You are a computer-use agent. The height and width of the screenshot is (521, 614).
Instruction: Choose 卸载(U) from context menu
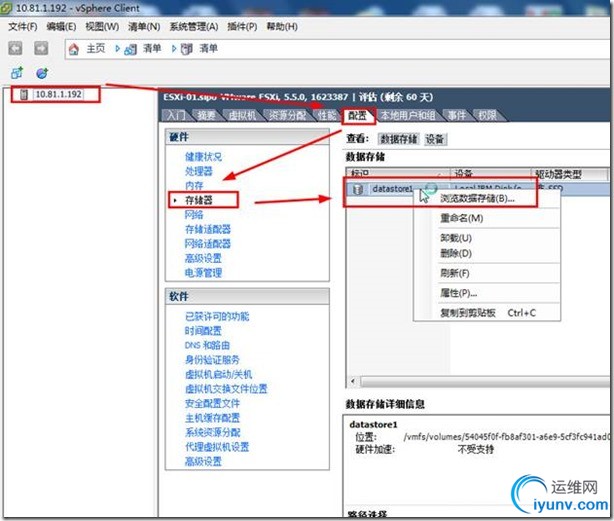coord(456,238)
